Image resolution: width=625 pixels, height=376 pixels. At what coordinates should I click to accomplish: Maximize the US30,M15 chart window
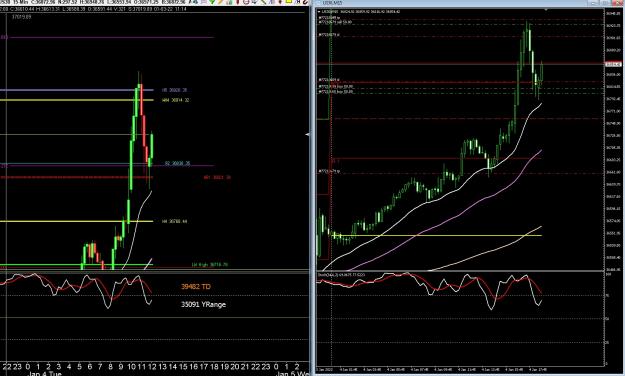[606, 3]
